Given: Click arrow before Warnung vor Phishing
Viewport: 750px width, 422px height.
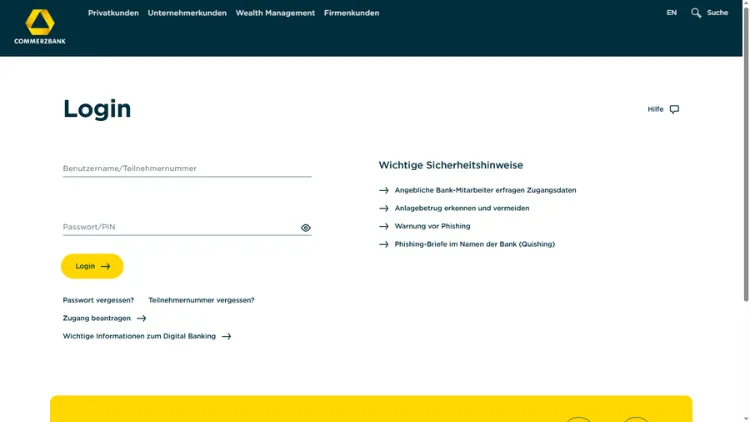Looking at the screenshot, I should point(384,226).
